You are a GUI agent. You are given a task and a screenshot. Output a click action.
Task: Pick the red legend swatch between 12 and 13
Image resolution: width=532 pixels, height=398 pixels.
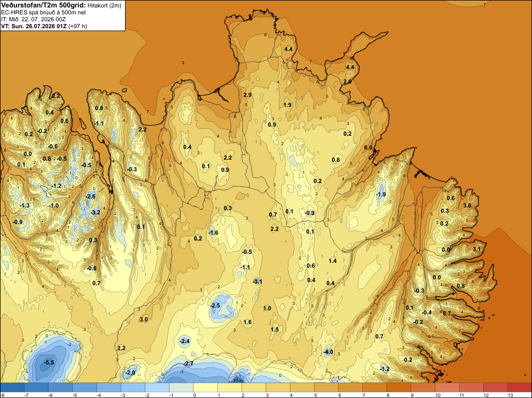click(x=495, y=387)
